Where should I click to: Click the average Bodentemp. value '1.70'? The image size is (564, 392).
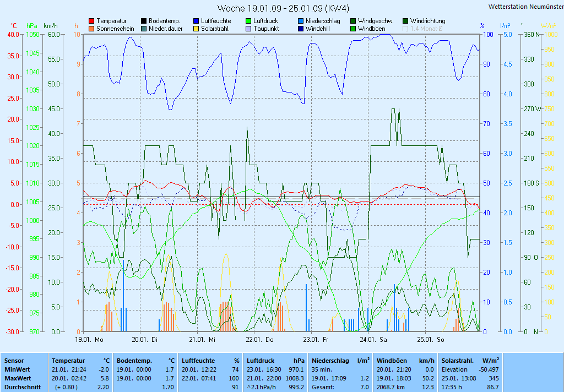click(169, 388)
